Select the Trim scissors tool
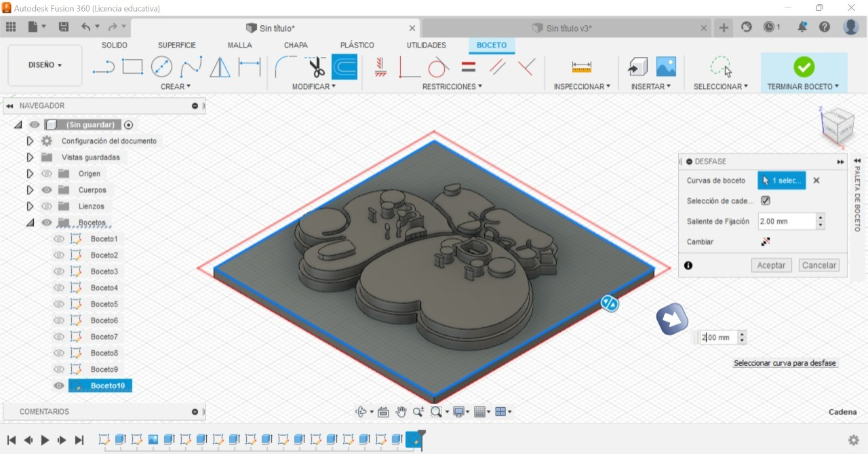Viewport: 868px width, 454px height. 315,67
